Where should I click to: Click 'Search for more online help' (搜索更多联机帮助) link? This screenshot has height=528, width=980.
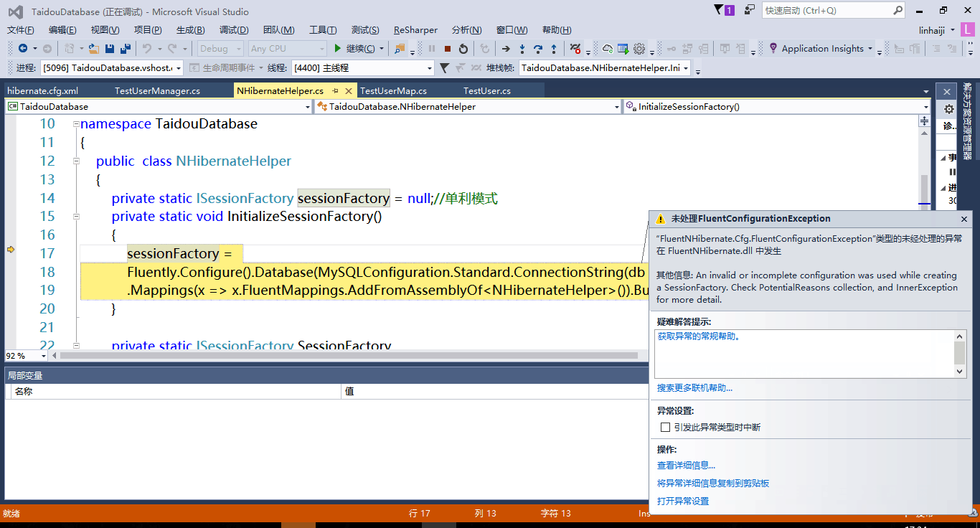[694, 388]
